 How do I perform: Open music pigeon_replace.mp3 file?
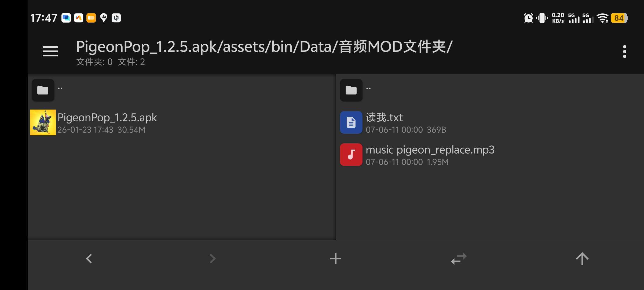pos(430,150)
